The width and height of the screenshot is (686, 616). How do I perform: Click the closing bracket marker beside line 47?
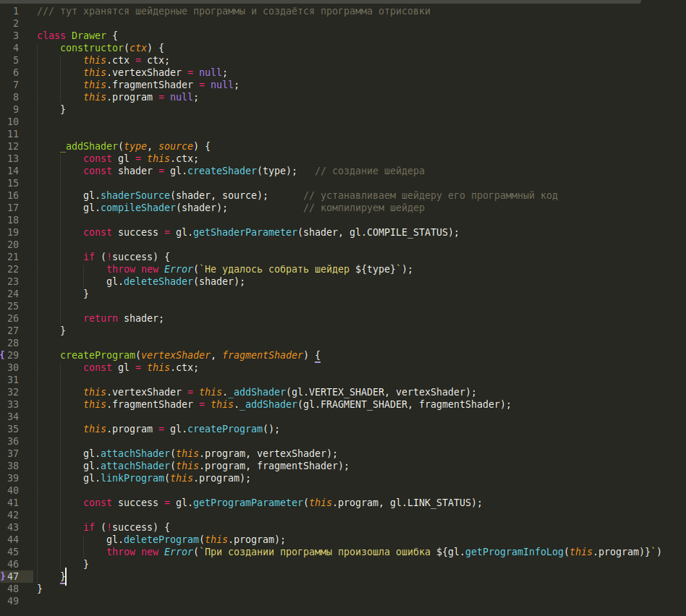(x=3, y=577)
